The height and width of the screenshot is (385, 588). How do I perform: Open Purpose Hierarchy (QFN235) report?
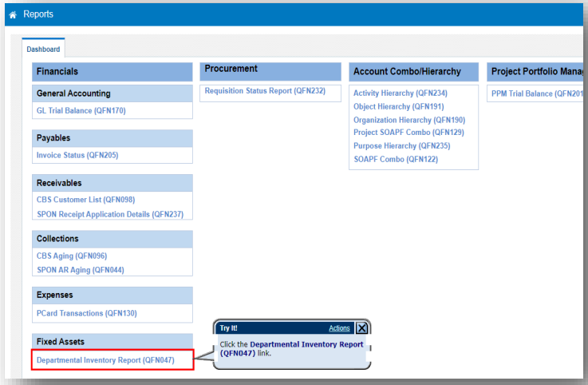[x=401, y=146]
